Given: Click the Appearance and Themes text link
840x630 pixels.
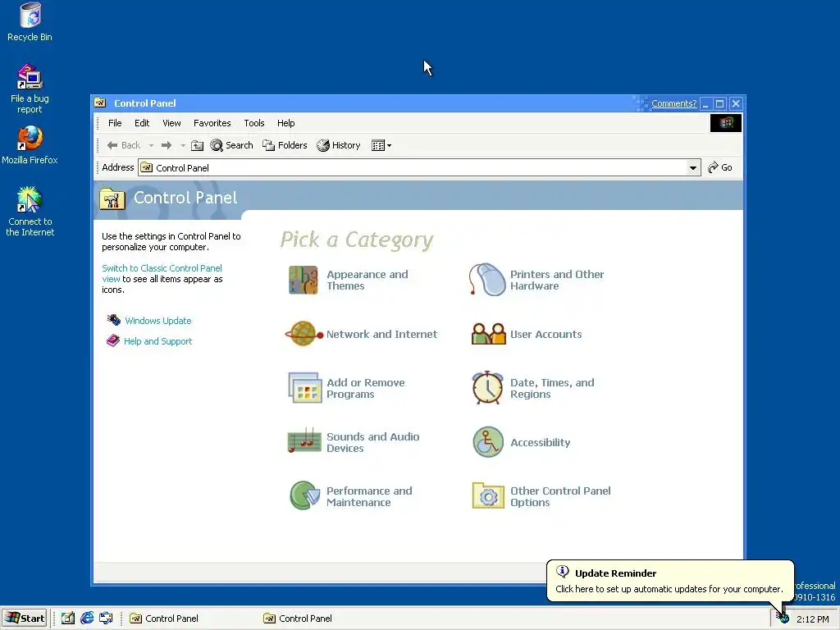Looking at the screenshot, I should pos(367,281).
